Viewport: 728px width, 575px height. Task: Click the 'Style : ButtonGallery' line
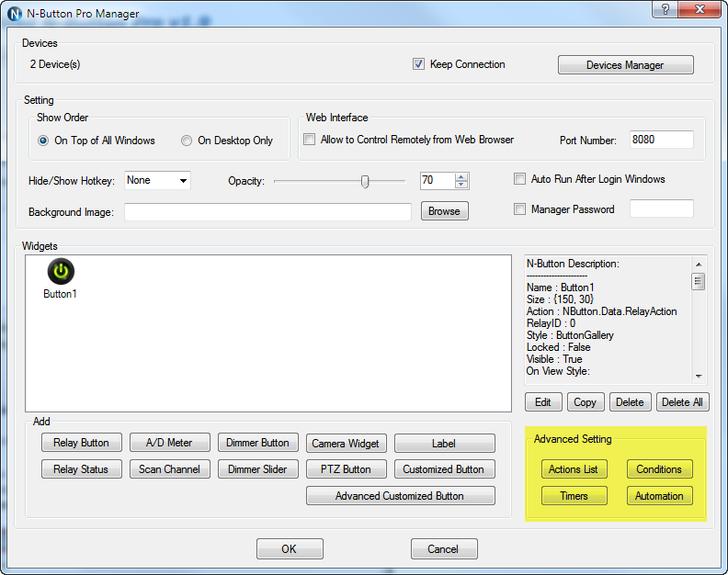pos(570,335)
